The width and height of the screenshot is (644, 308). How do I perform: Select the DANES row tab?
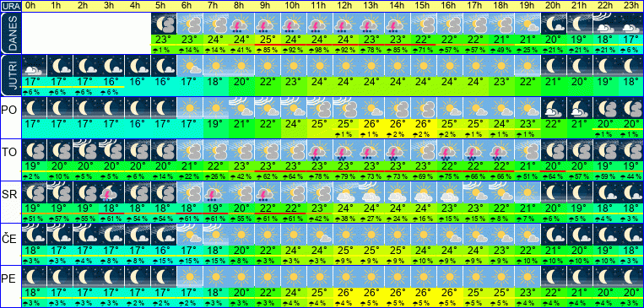pos(10,33)
